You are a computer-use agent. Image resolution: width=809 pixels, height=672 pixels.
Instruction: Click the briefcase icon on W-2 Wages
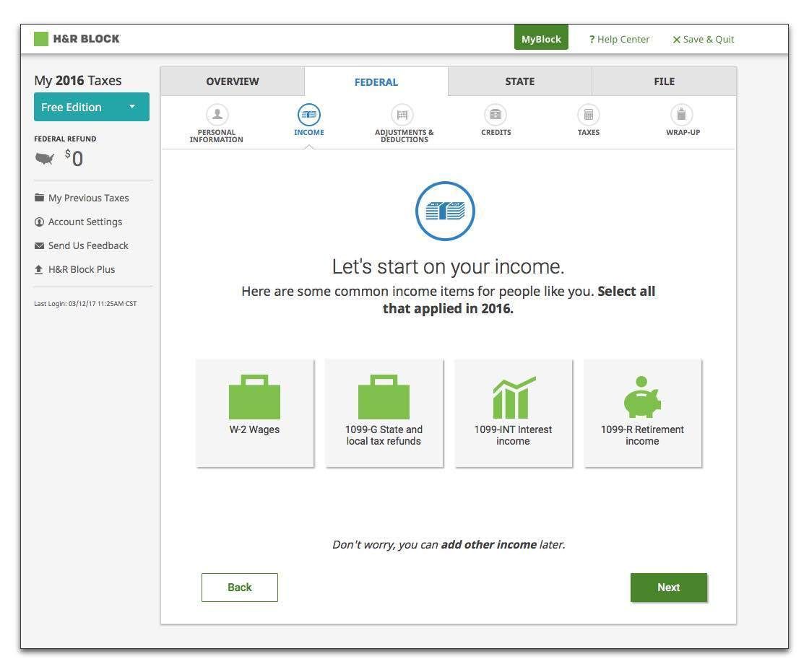coord(254,396)
